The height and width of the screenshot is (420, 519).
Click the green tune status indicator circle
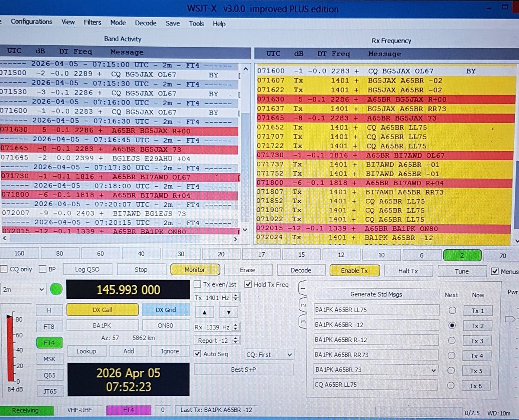56,289
